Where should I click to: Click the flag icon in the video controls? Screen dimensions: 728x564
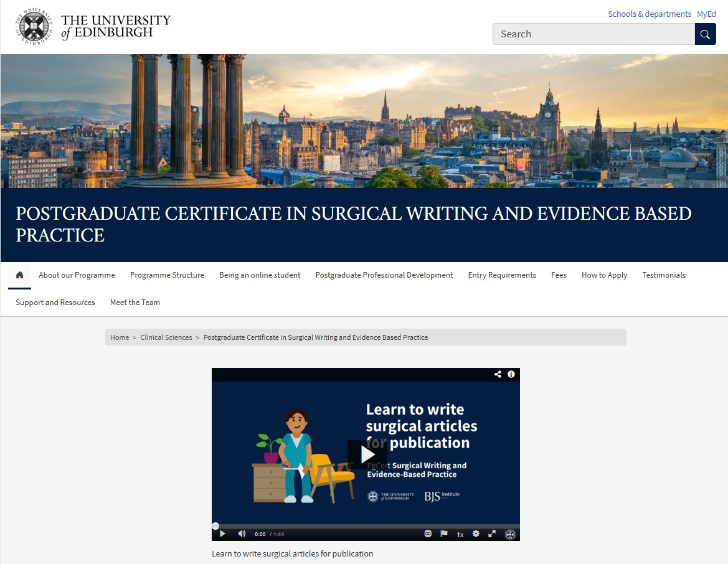point(444,534)
